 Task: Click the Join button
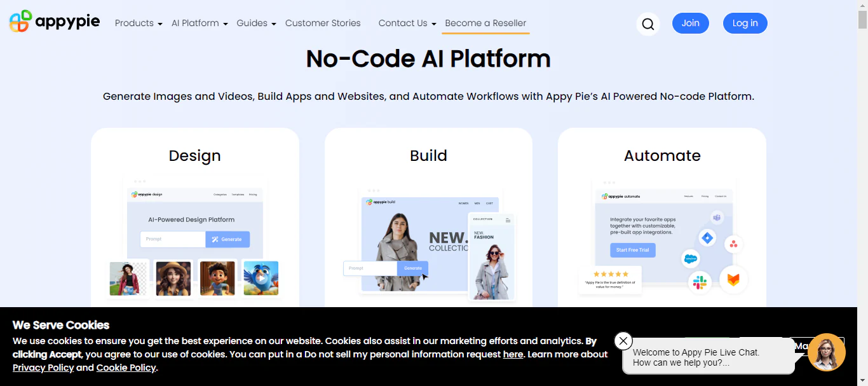(691, 23)
